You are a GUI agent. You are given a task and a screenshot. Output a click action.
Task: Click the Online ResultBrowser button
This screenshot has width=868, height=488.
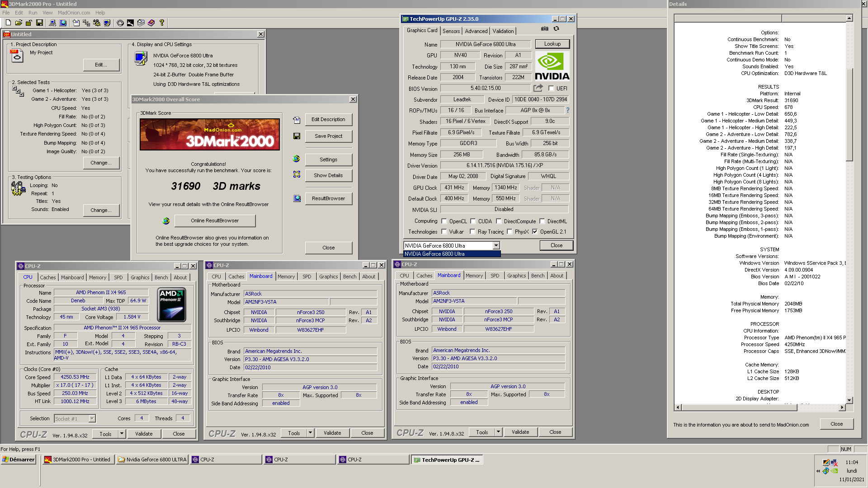point(215,221)
